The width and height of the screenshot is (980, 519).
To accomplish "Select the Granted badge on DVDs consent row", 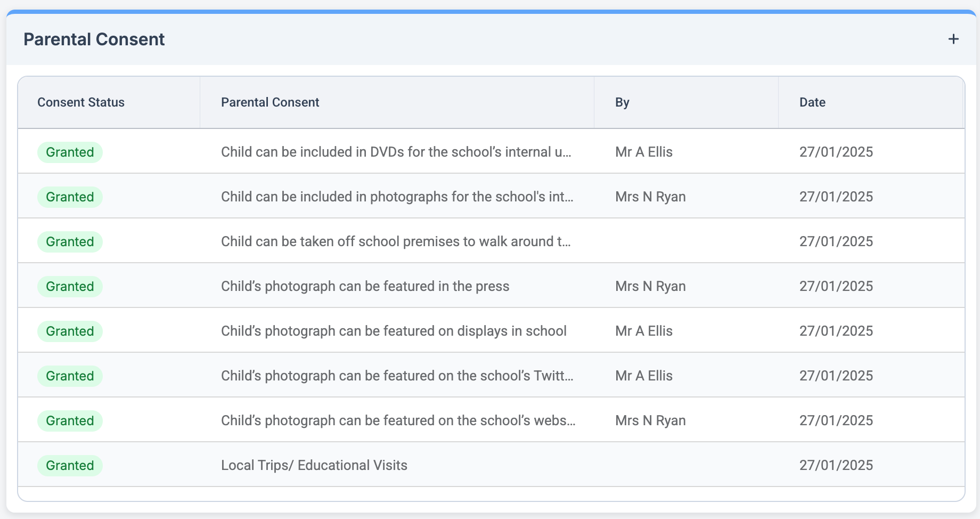I will (70, 152).
